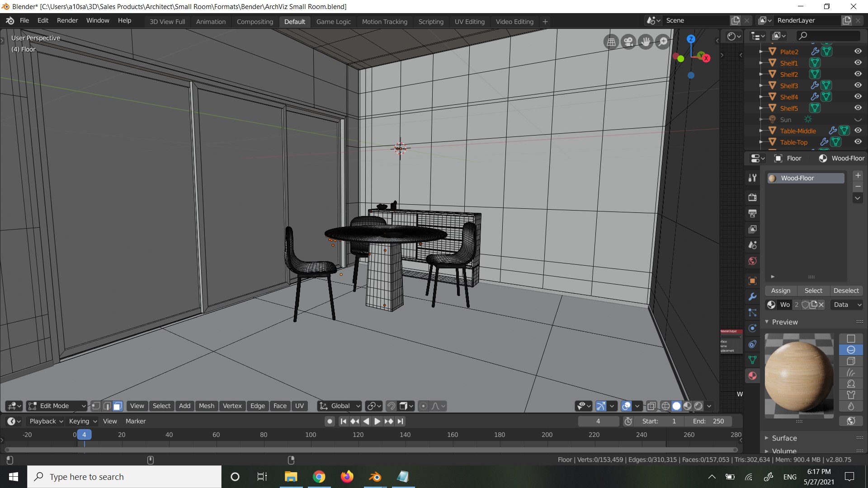Image resolution: width=868 pixels, height=488 pixels.
Task: Open the World properties tab
Action: point(752,261)
